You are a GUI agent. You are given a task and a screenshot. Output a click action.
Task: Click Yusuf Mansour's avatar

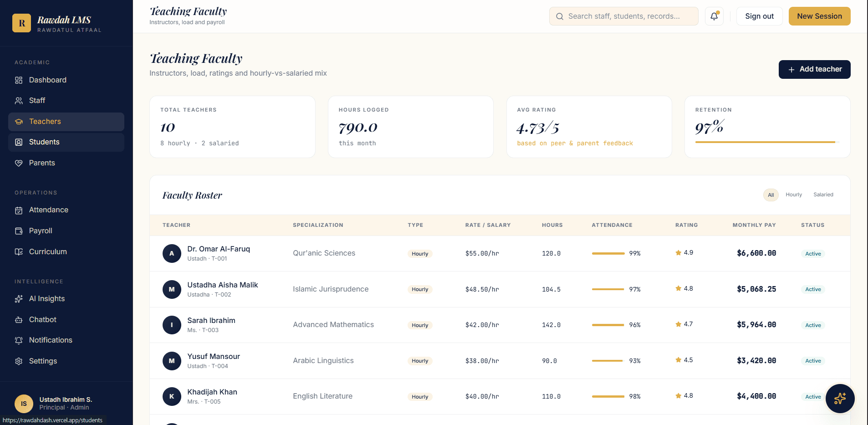[172, 361]
